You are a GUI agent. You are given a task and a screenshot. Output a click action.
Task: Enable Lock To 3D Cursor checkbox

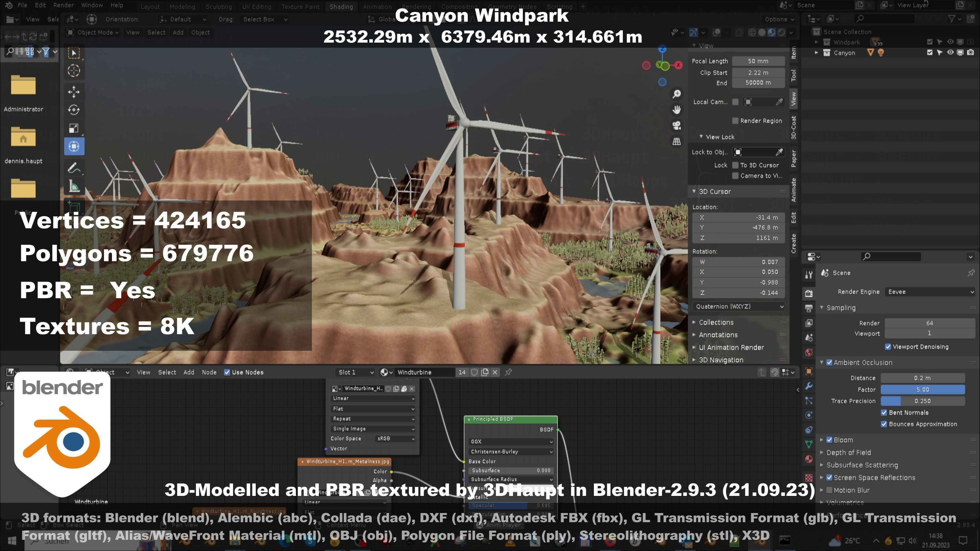[x=735, y=165]
